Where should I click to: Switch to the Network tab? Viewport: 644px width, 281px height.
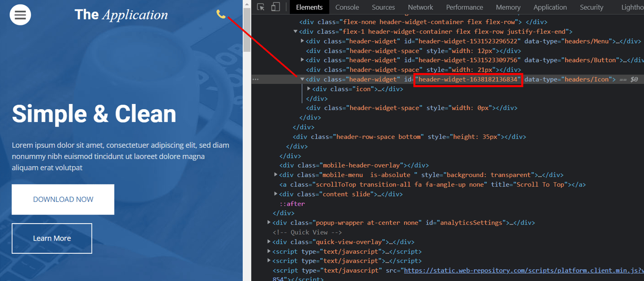pyautogui.click(x=421, y=7)
